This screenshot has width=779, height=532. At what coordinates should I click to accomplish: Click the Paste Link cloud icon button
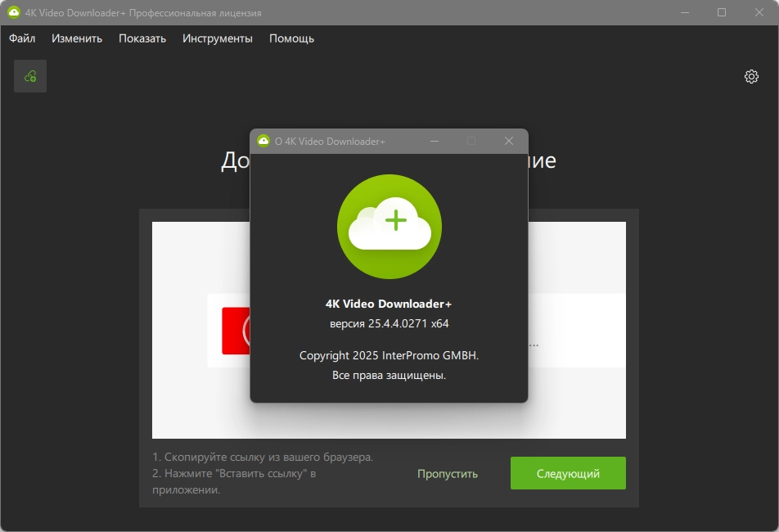[30, 76]
